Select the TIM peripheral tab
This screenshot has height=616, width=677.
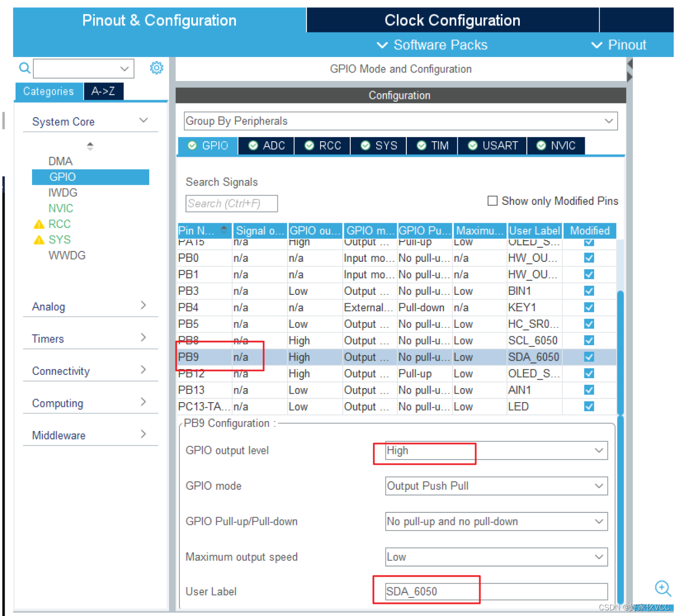point(432,146)
